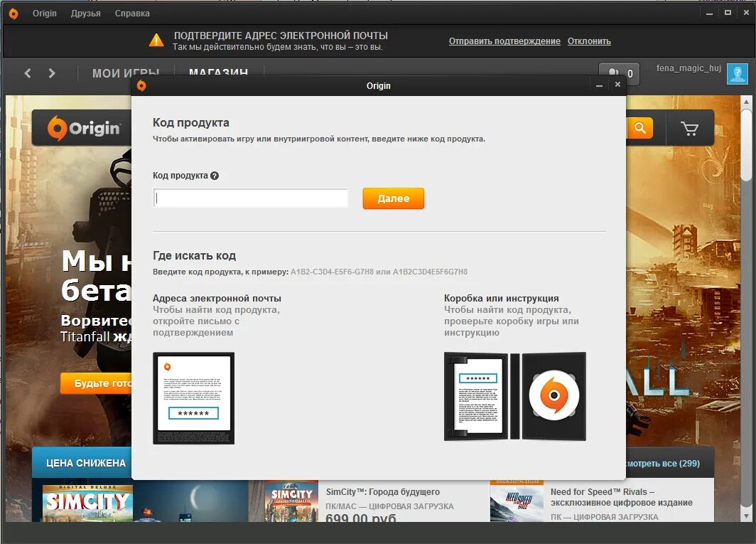Click example code A1B2-C3D4-E5F6-G7H8 text

pos(333,272)
